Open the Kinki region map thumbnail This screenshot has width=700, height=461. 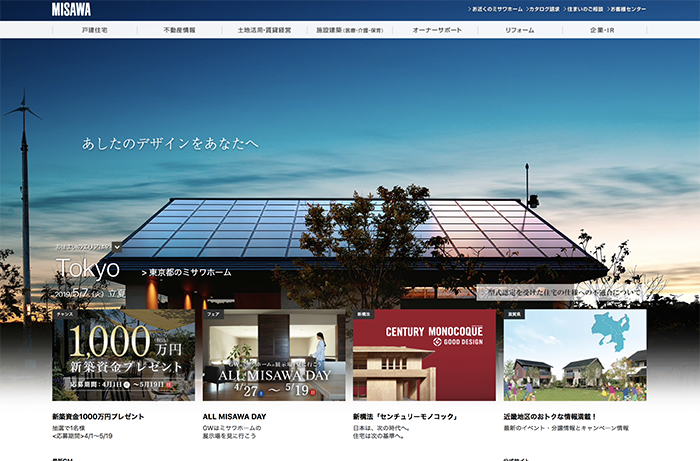point(575,355)
